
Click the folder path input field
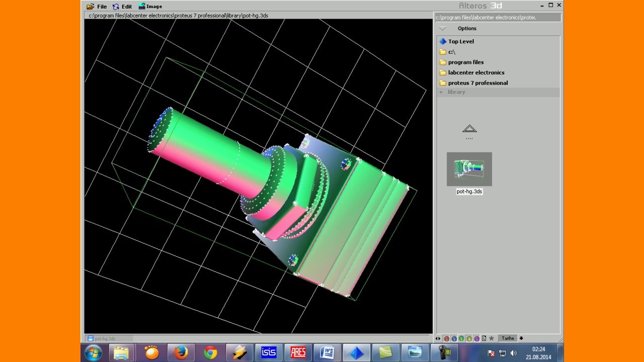tap(498, 18)
